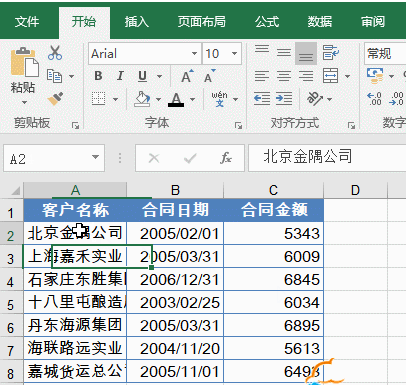Apply cell borders icon
This screenshot has height=385, width=406.
click(99, 99)
